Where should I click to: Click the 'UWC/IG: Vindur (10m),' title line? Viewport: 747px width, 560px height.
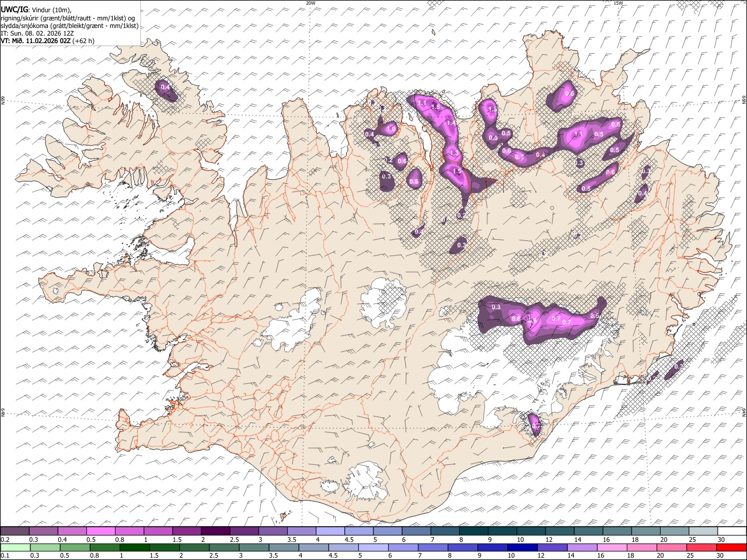tap(36, 10)
